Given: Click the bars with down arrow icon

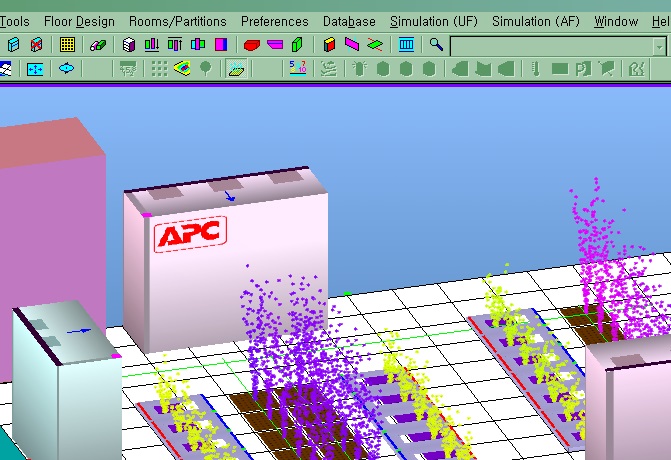Looking at the screenshot, I should (151, 45).
